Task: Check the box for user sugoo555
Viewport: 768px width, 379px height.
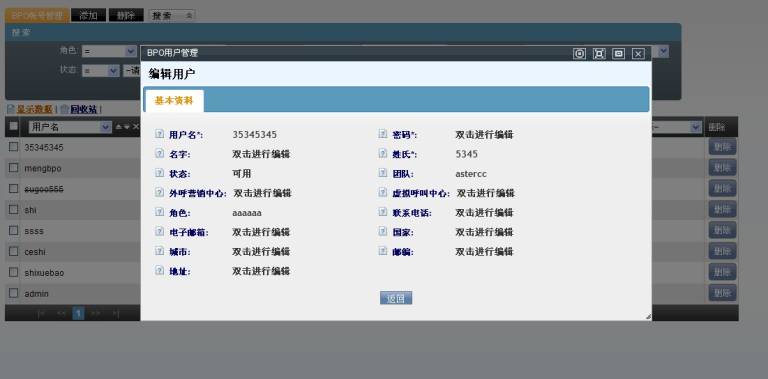Action: pyautogui.click(x=14, y=188)
